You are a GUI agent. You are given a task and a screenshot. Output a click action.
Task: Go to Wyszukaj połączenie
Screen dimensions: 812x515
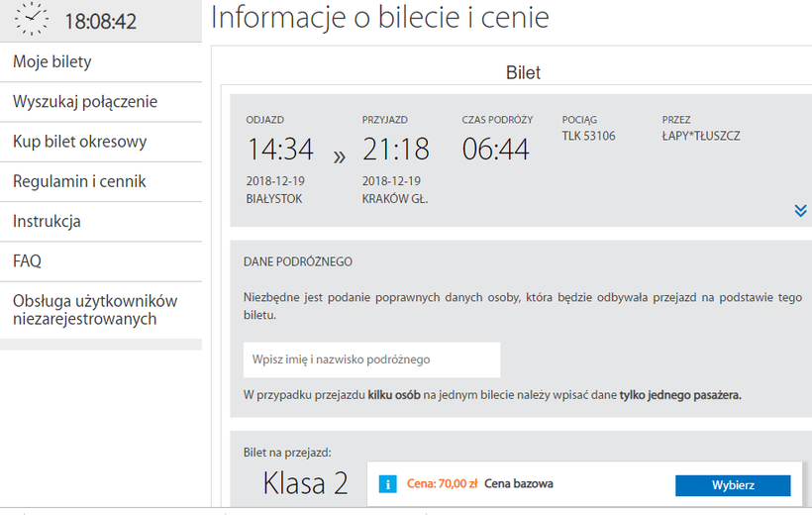(85, 102)
